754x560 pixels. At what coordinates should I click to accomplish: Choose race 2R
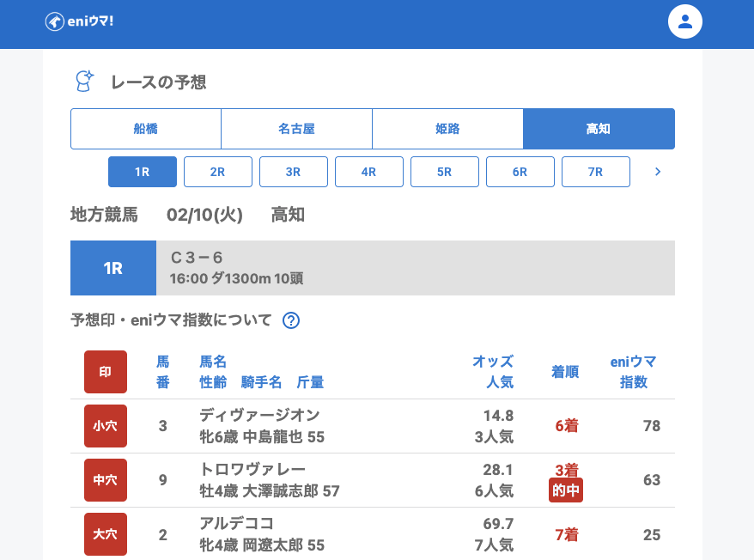(x=218, y=172)
